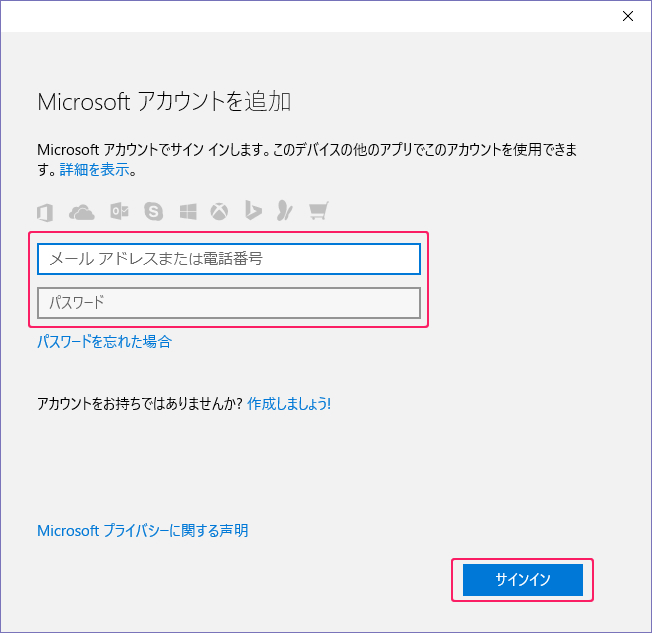
Task: Click the Bing icon
Action: [253, 210]
